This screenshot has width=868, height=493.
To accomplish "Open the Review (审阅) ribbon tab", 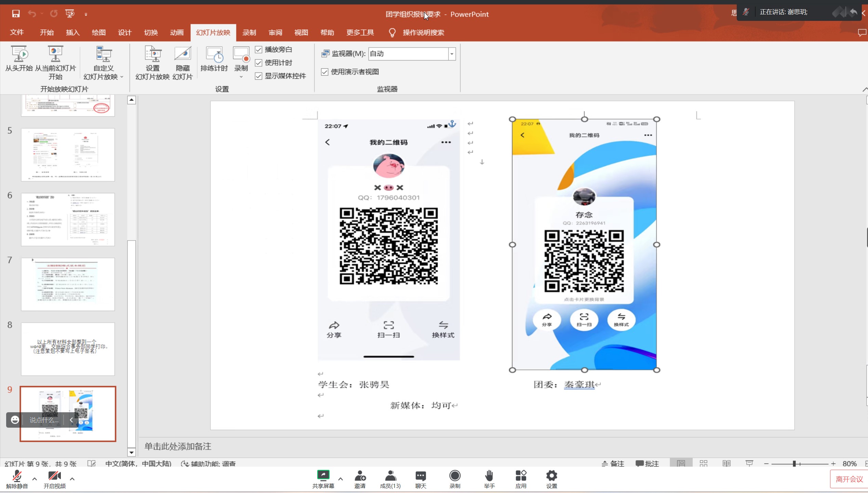I will (x=275, y=33).
